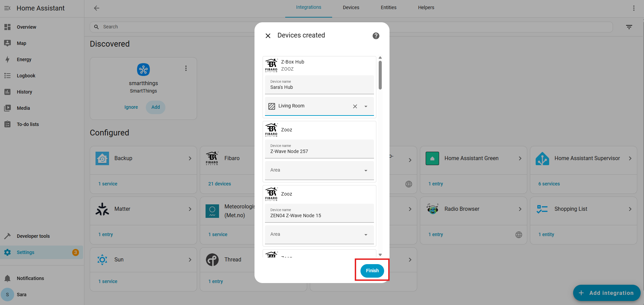Open the Energy lightning icon
Screen dimensions: 644x305
(7, 59)
